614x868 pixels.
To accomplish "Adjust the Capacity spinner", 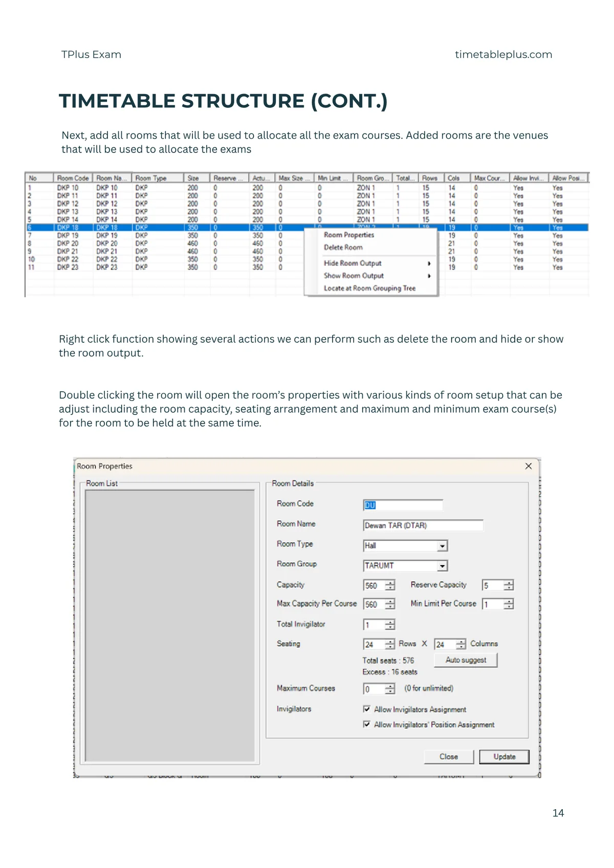I will [x=390, y=586].
